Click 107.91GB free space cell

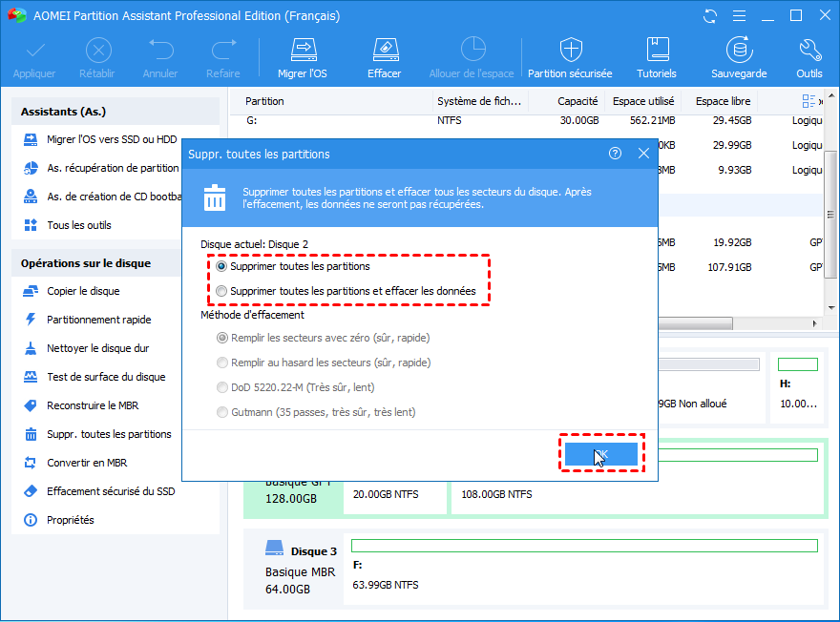[x=729, y=267]
